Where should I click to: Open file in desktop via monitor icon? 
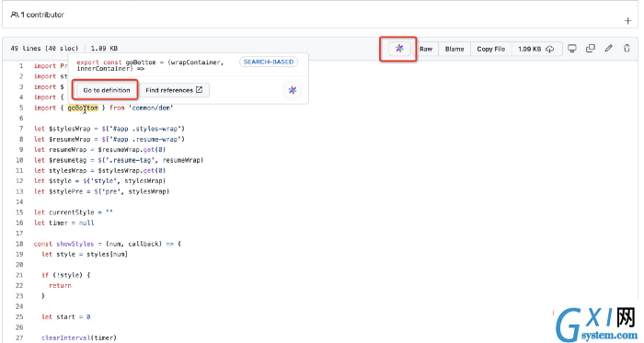[571, 49]
